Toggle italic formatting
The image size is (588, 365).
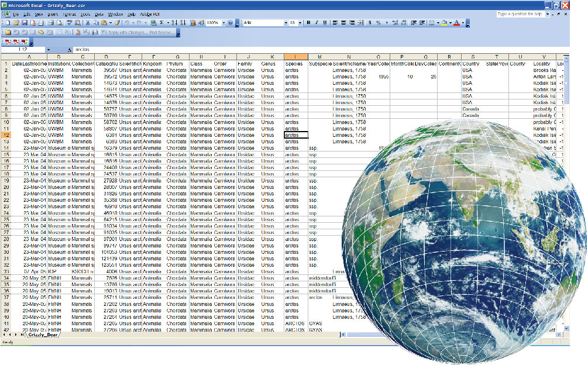[317, 23]
